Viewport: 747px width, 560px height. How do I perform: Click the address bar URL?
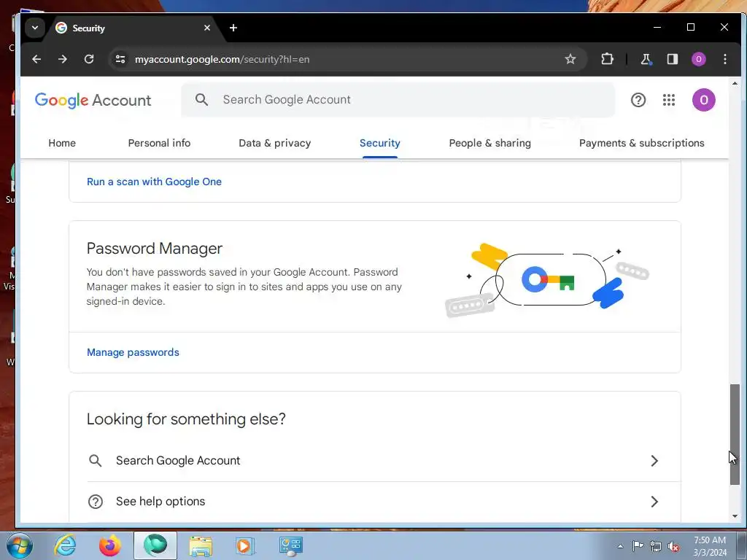click(x=222, y=59)
